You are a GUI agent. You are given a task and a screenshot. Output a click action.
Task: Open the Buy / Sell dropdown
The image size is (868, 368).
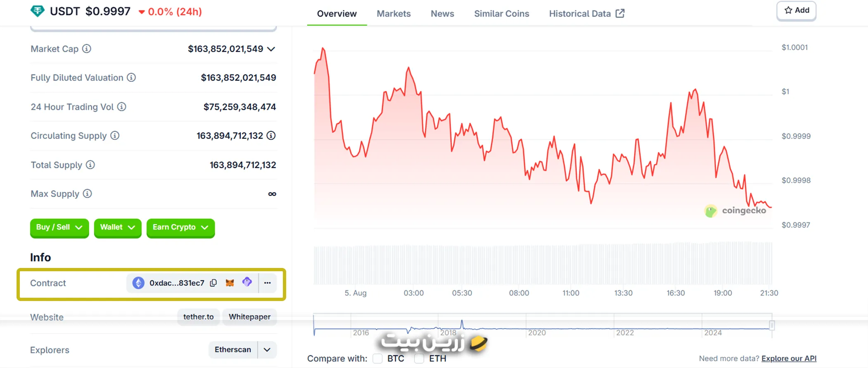click(59, 227)
